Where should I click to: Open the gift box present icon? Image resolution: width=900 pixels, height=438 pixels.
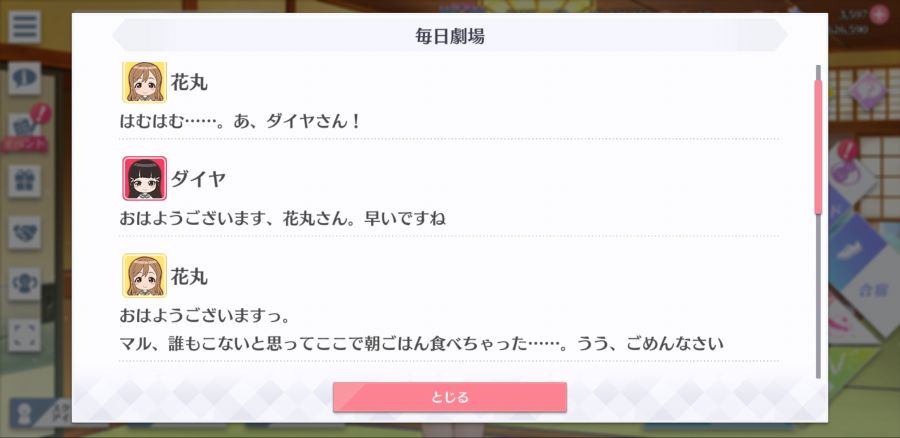click(24, 181)
